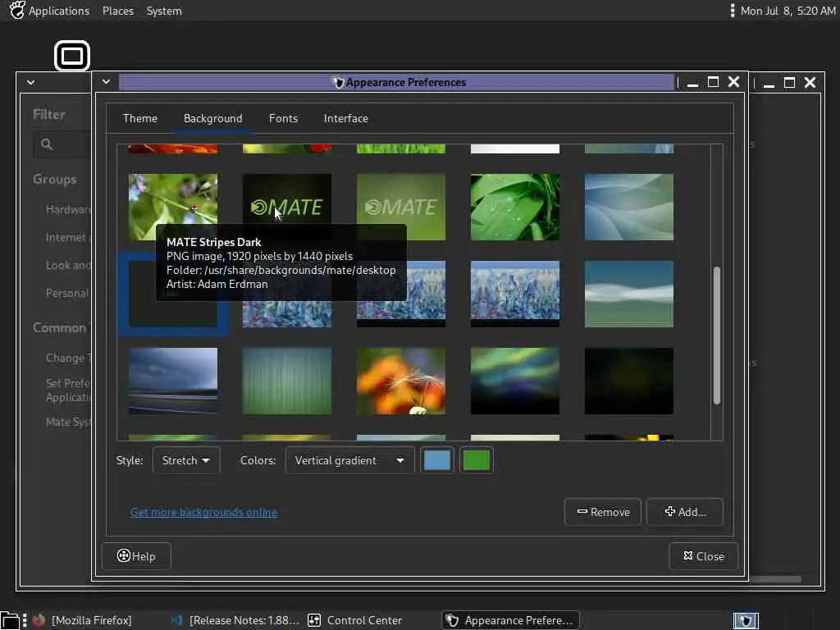
Task: Switch to the Fonts tab
Action: [283, 118]
